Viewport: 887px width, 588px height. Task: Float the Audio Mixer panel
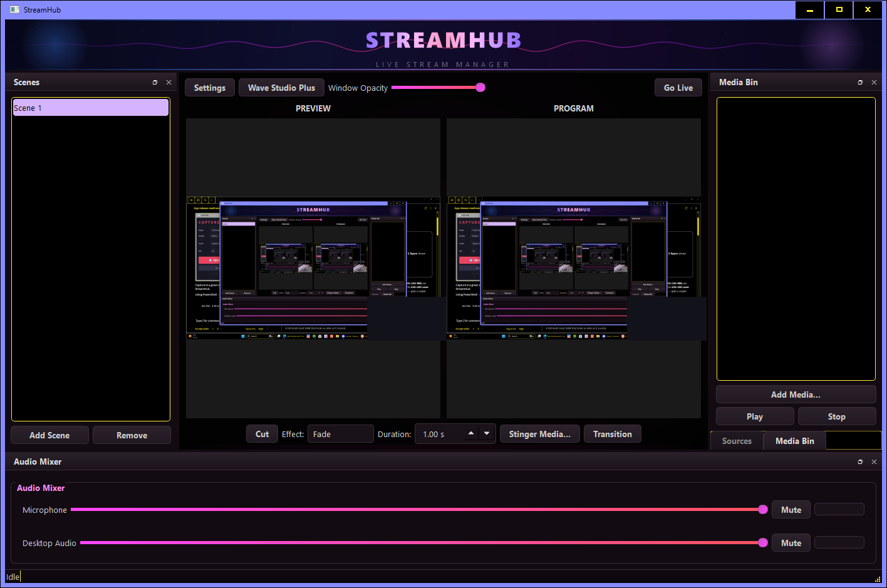click(860, 462)
